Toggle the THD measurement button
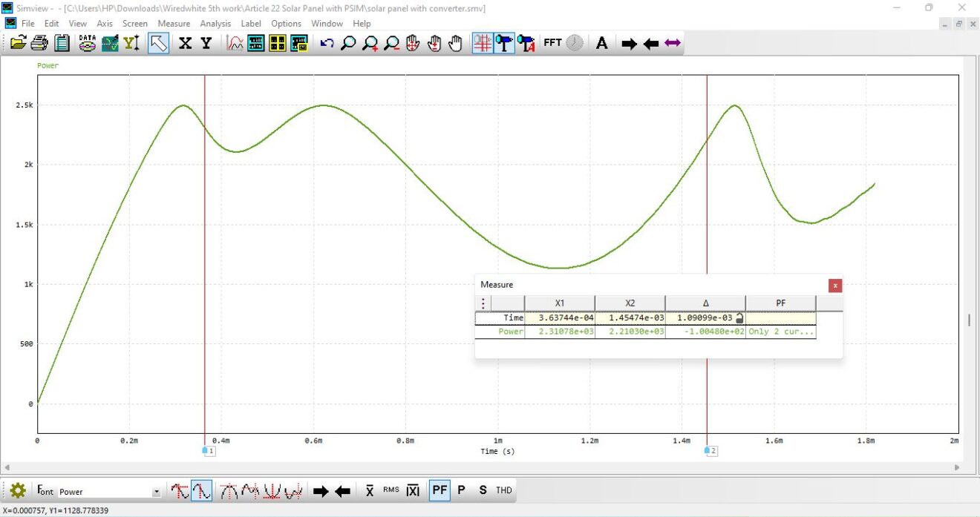 pos(503,490)
